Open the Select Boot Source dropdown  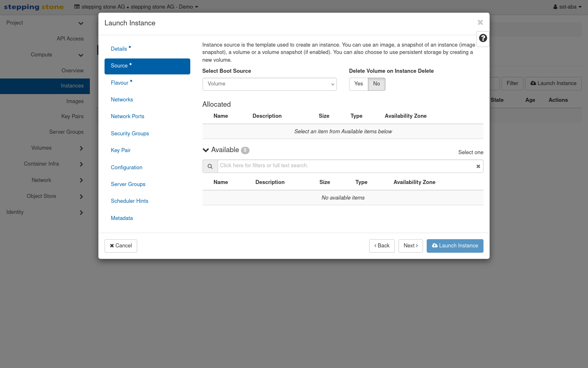269,84
